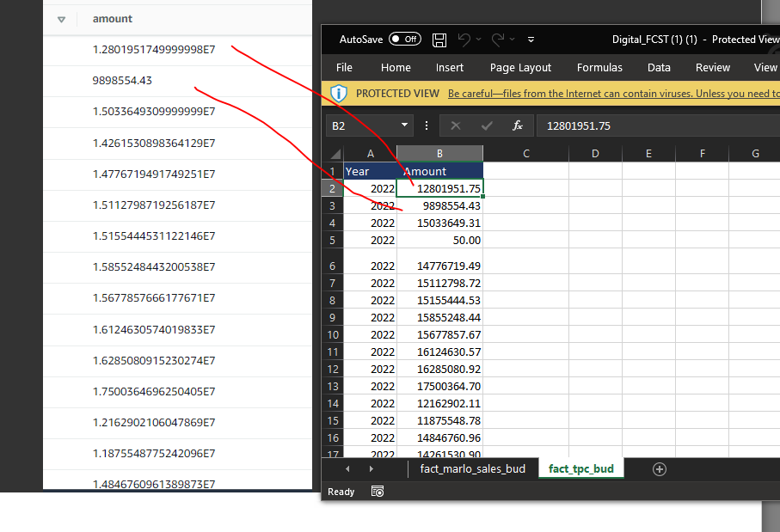
Task: Click the Cancel X beside the formula bar
Action: (455, 125)
